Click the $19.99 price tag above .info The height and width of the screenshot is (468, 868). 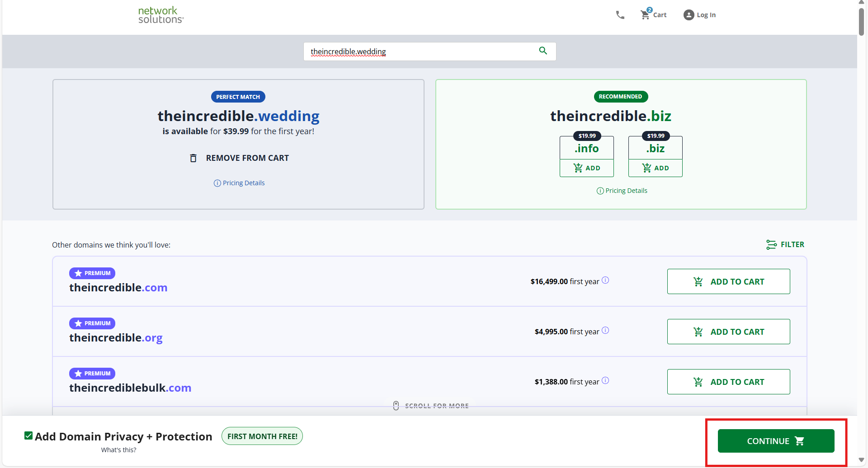click(587, 136)
